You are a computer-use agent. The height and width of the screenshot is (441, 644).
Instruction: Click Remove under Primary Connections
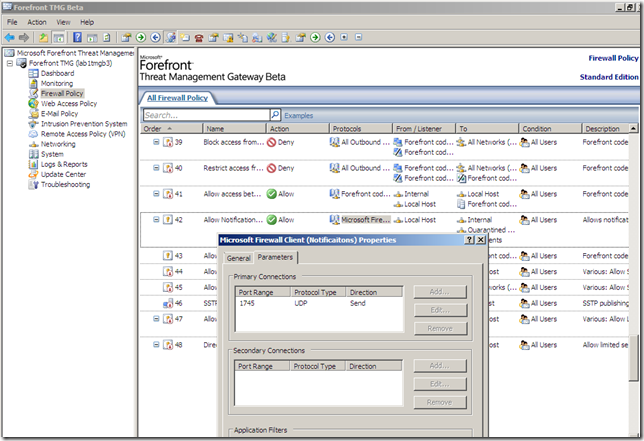pyautogui.click(x=440, y=328)
